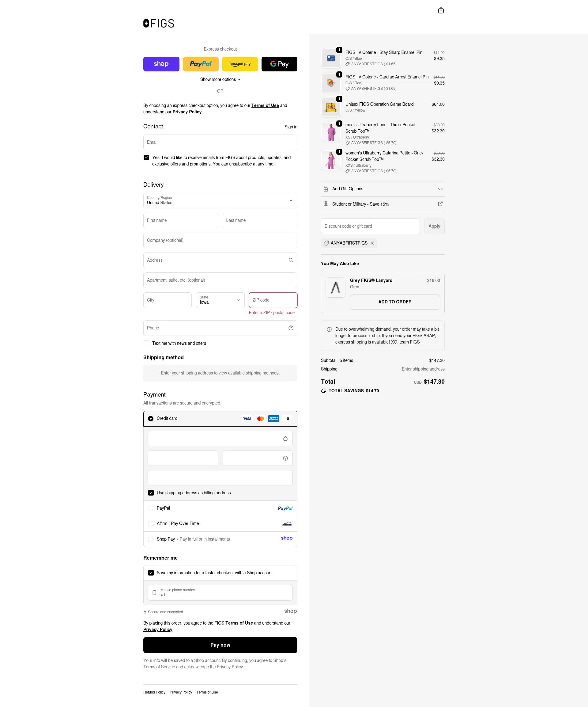Open the Country/Region dropdown

click(x=220, y=201)
